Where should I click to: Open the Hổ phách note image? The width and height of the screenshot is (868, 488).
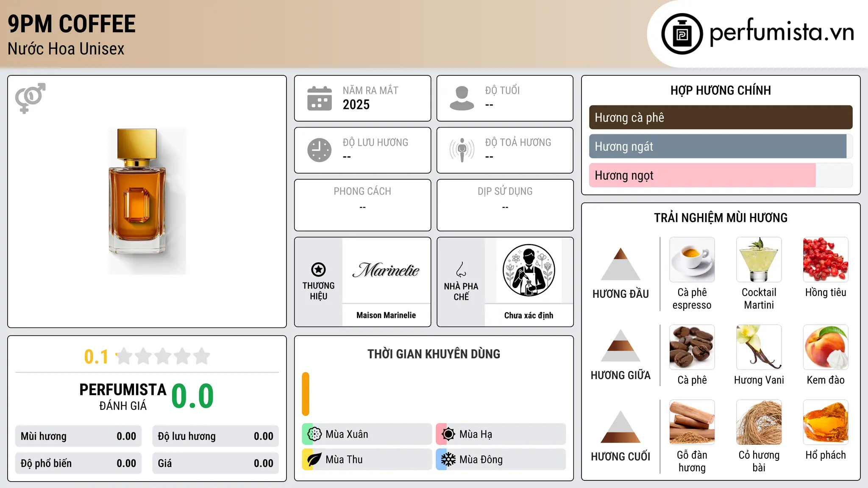point(826,422)
